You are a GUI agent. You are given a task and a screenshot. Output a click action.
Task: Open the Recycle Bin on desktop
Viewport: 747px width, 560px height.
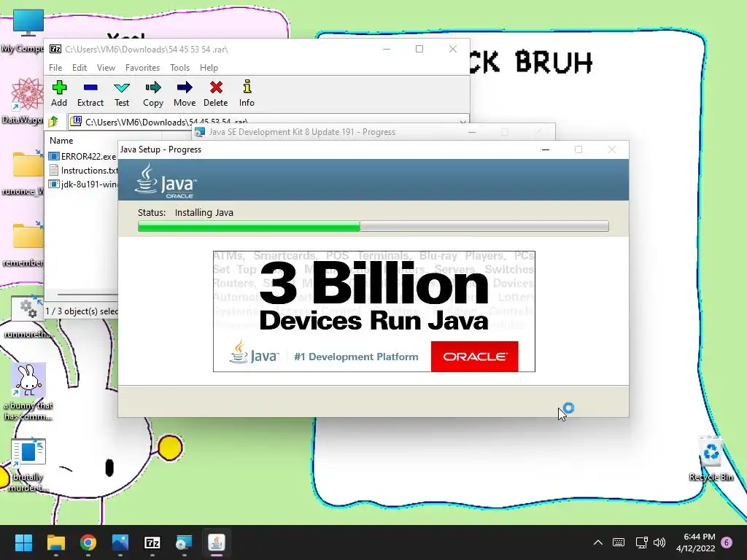(x=711, y=458)
